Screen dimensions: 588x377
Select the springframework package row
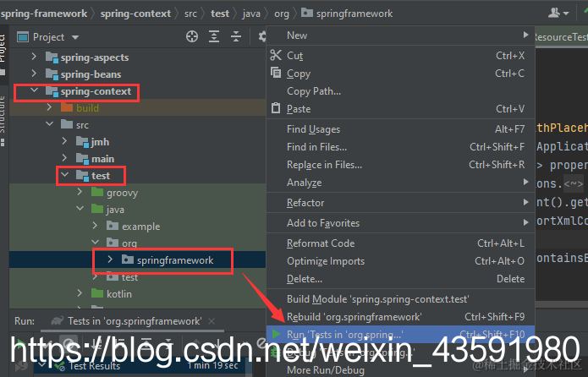[x=137, y=260]
